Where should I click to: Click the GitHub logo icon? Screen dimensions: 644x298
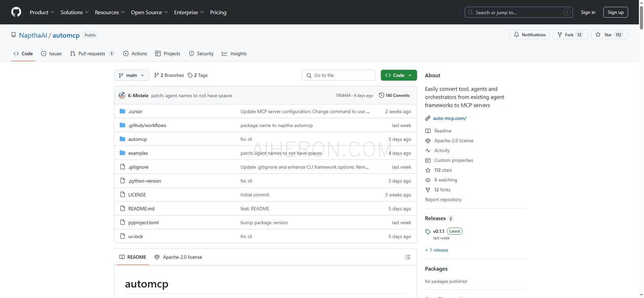tap(16, 12)
